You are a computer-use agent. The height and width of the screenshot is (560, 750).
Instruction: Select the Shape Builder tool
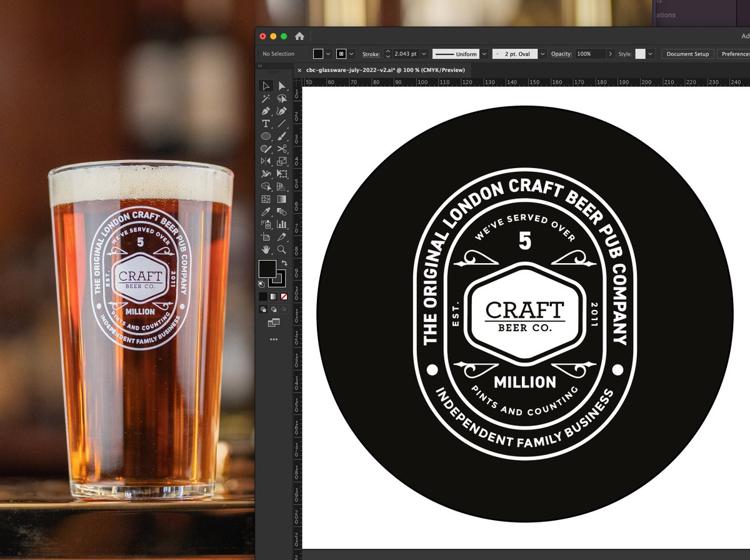point(266,186)
